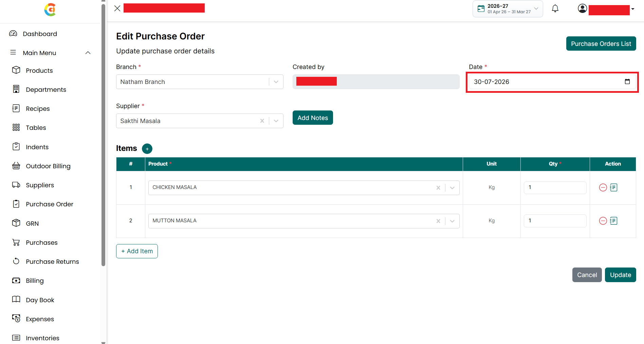The image size is (644, 344).
Task: Go to Recipes in the sidebar
Action: (x=38, y=108)
